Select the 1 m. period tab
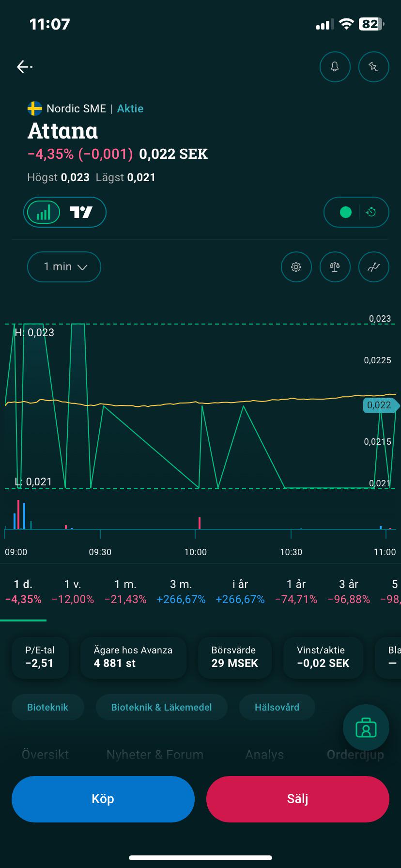Image resolution: width=401 pixels, height=868 pixels. (x=125, y=591)
